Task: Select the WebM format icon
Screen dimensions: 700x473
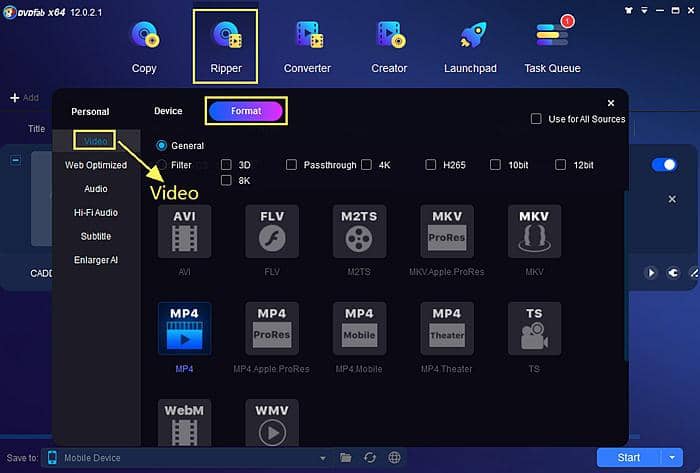Action: point(184,423)
